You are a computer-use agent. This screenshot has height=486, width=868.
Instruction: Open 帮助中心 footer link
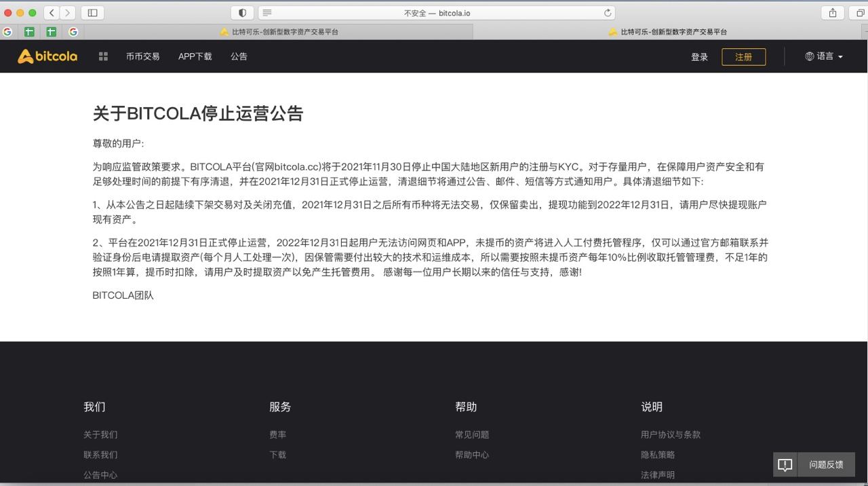tap(472, 455)
